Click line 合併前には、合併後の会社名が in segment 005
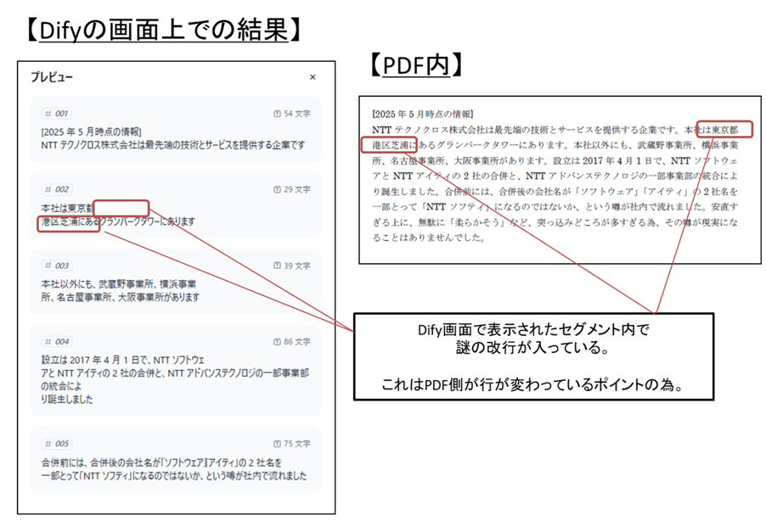766x532 pixels. (161, 462)
